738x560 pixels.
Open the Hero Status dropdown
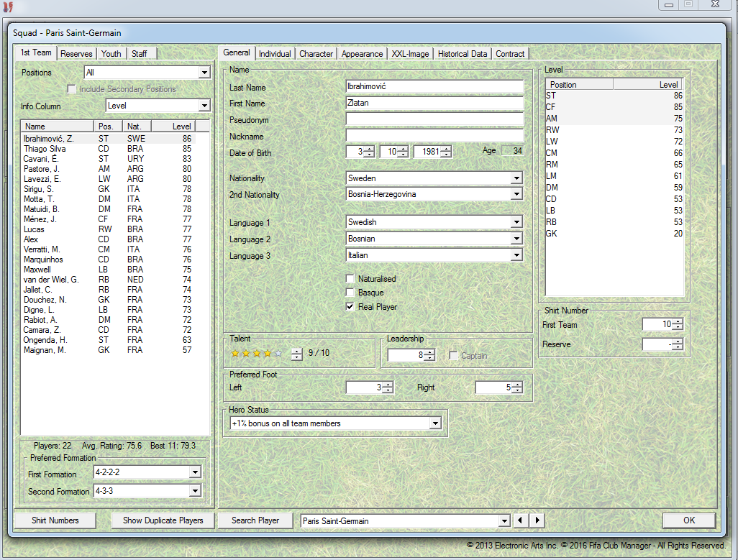435,423
